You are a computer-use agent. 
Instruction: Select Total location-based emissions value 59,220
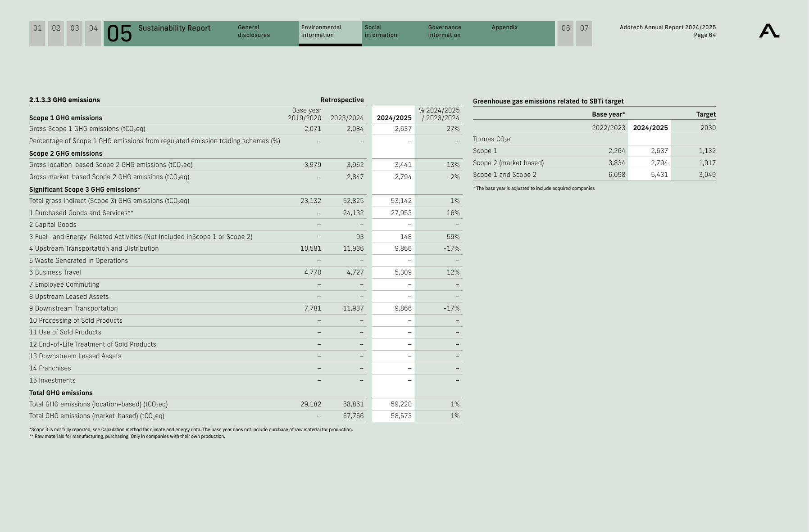pos(401,404)
